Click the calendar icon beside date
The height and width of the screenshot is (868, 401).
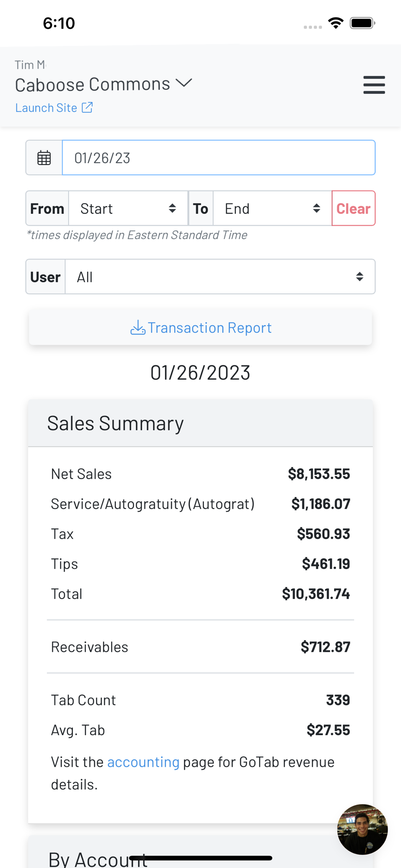[44, 158]
